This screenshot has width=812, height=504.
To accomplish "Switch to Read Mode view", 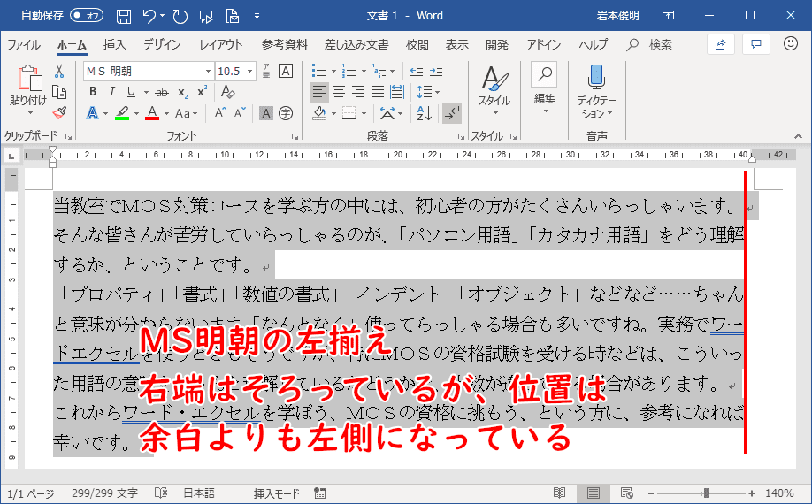I will [560, 493].
